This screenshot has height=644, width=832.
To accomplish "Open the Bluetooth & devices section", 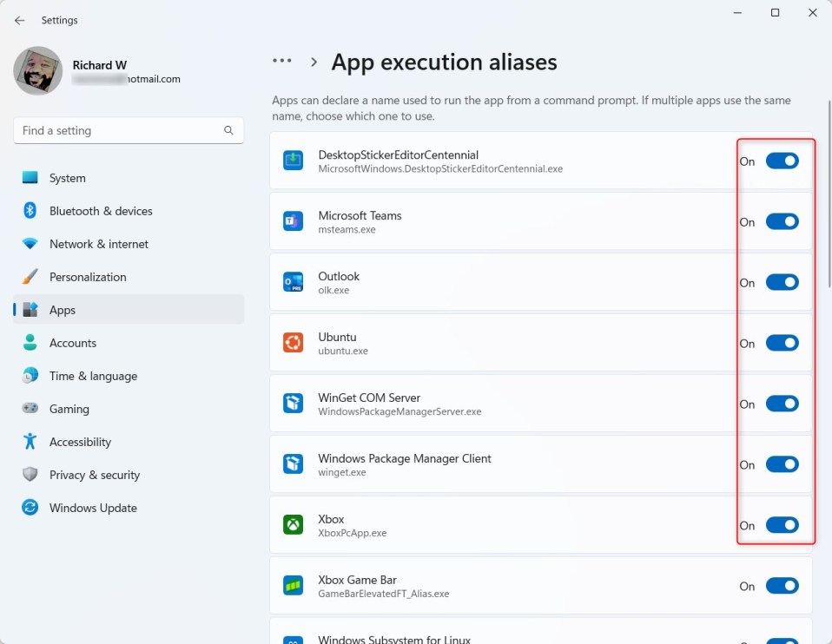I will coord(101,211).
